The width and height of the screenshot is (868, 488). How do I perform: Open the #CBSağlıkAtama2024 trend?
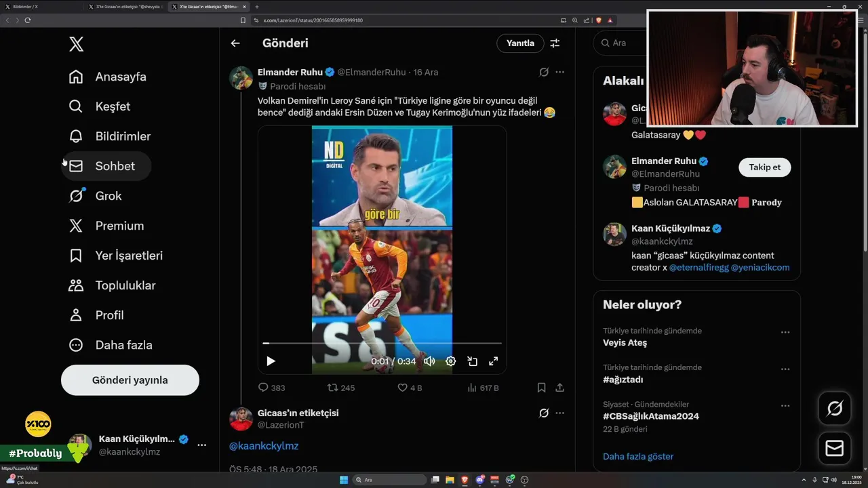651,416
